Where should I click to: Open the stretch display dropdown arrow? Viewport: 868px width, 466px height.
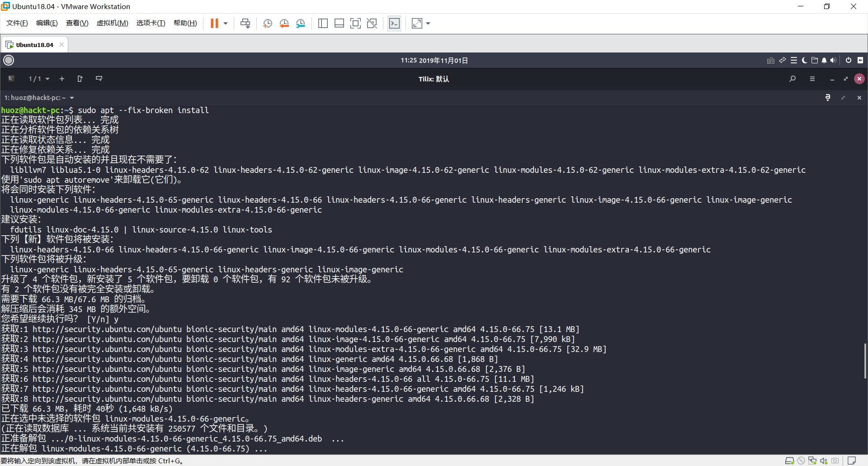(428, 24)
